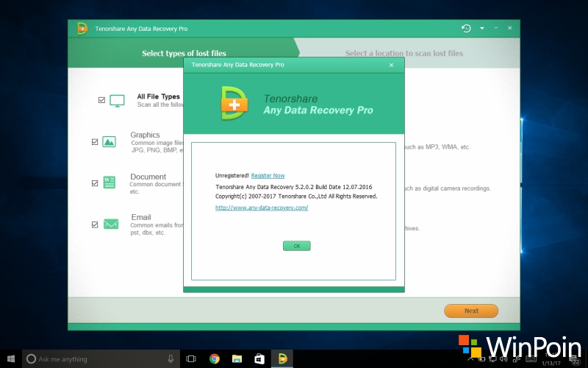Click the Tenorshare logo in the main title bar

coord(82,29)
